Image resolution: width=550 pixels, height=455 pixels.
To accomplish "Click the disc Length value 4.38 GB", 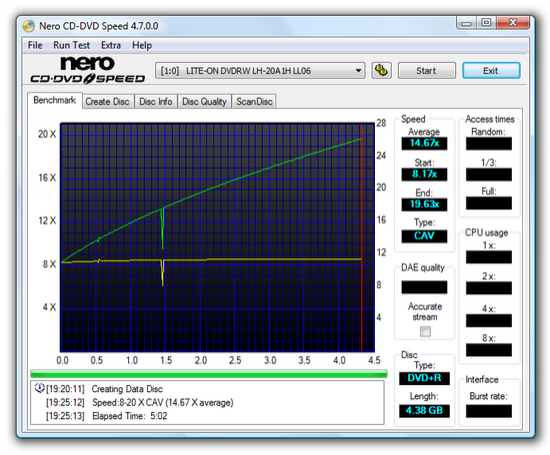I will 424,410.
